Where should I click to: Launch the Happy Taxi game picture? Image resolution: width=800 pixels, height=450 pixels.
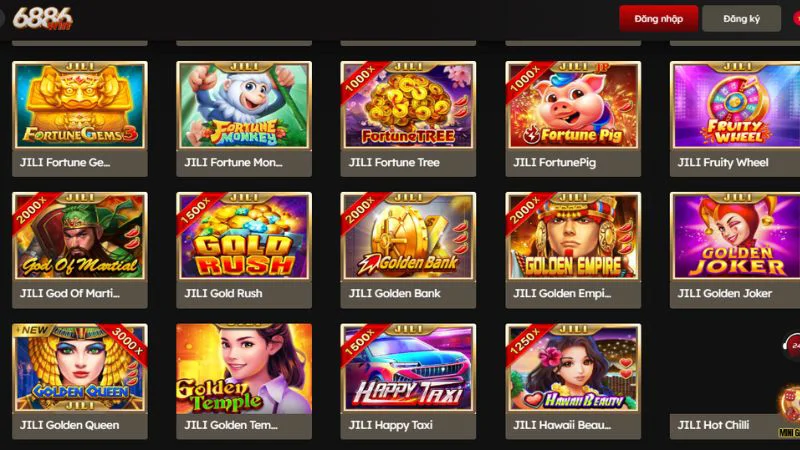pyautogui.click(x=408, y=368)
